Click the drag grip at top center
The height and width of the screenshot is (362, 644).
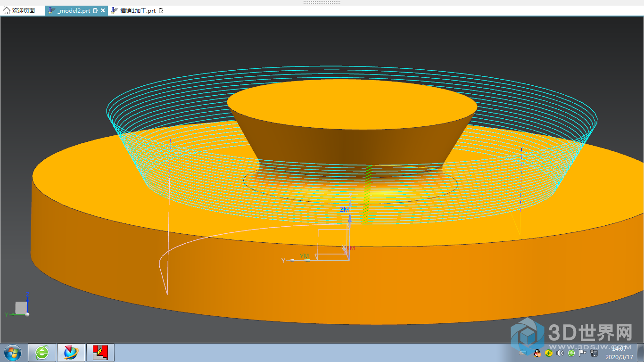322,2
